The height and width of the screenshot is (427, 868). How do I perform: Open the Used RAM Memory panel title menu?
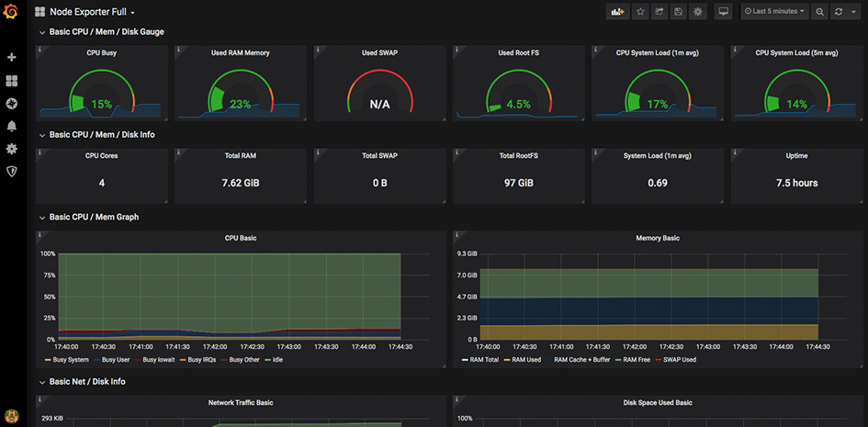click(241, 53)
